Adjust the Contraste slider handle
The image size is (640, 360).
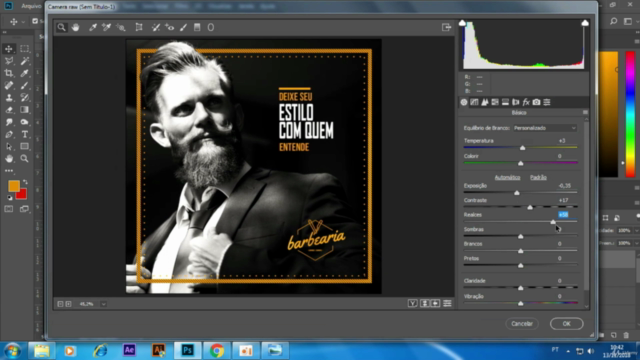(530, 207)
